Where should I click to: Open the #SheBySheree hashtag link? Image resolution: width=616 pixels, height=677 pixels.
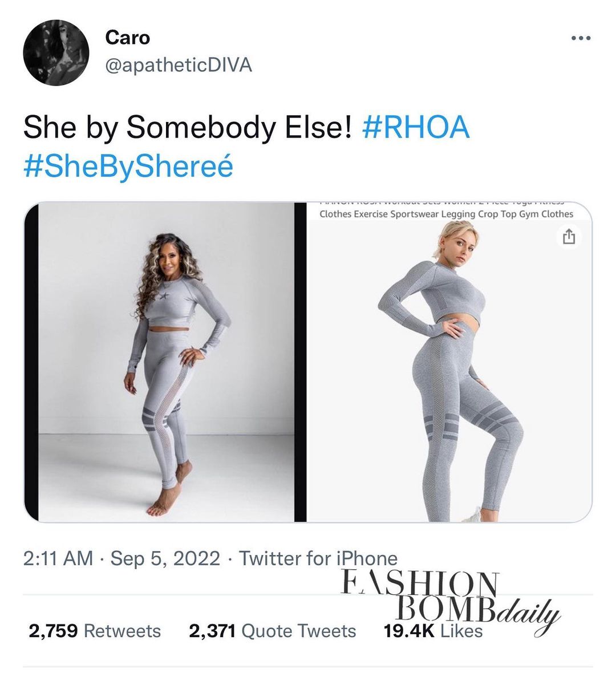(128, 167)
